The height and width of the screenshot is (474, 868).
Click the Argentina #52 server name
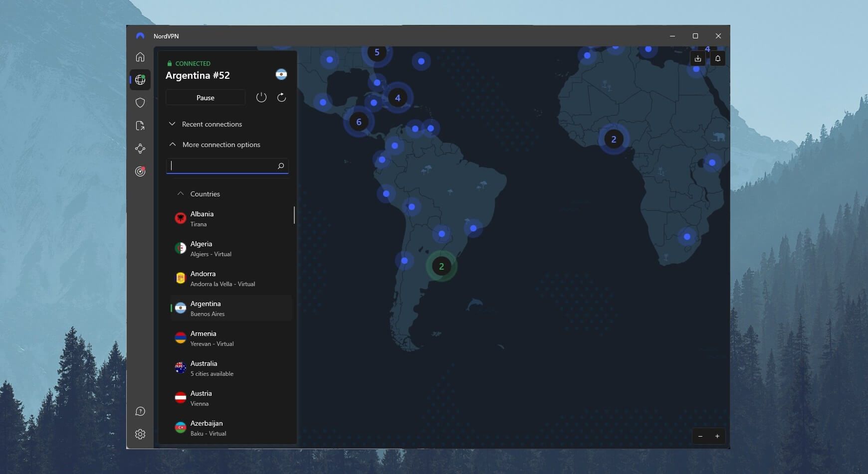pos(198,75)
